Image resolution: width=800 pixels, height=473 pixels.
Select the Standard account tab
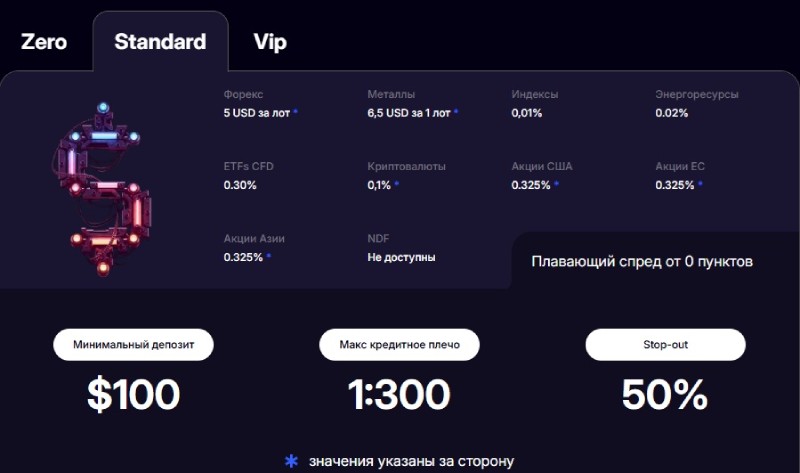pyautogui.click(x=160, y=42)
